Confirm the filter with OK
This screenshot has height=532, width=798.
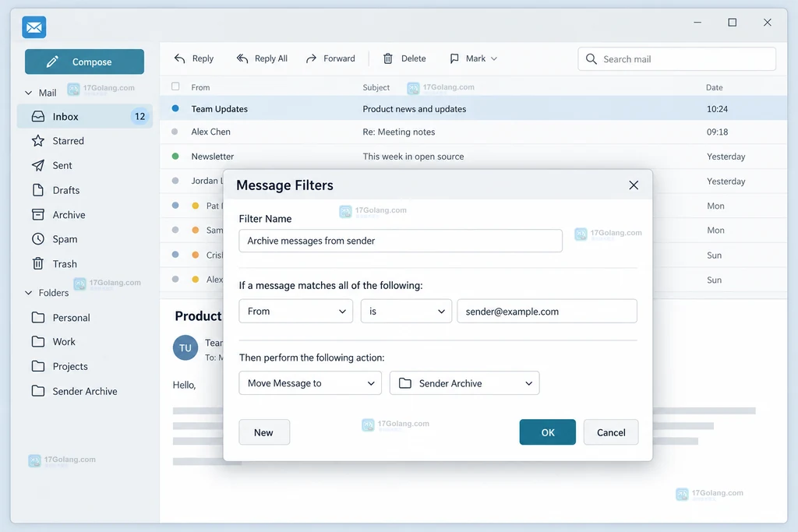point(548,432)
